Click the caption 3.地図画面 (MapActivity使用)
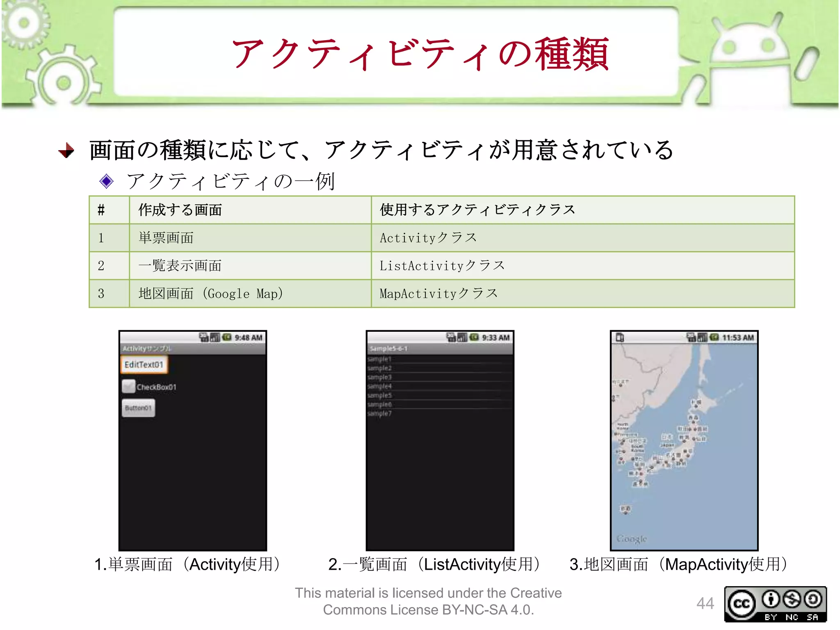 [680, 564]
